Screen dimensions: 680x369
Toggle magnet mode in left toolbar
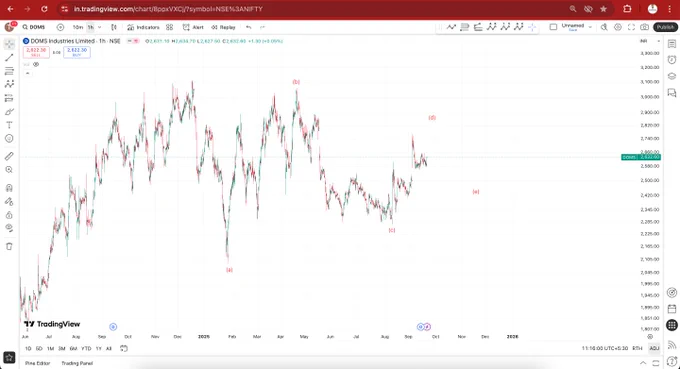pyautogui.click(x=9, y=188)
